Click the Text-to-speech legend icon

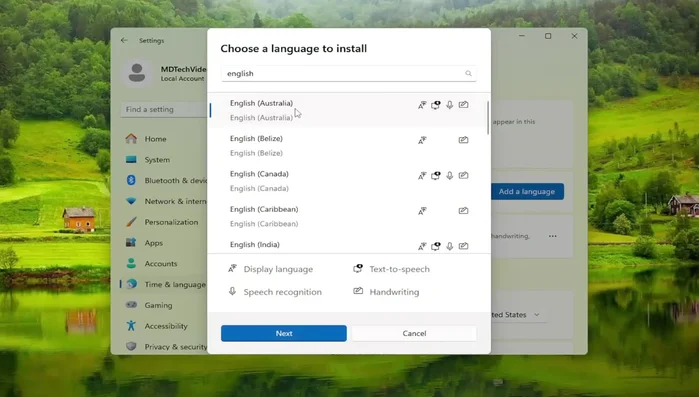point(358,268)
